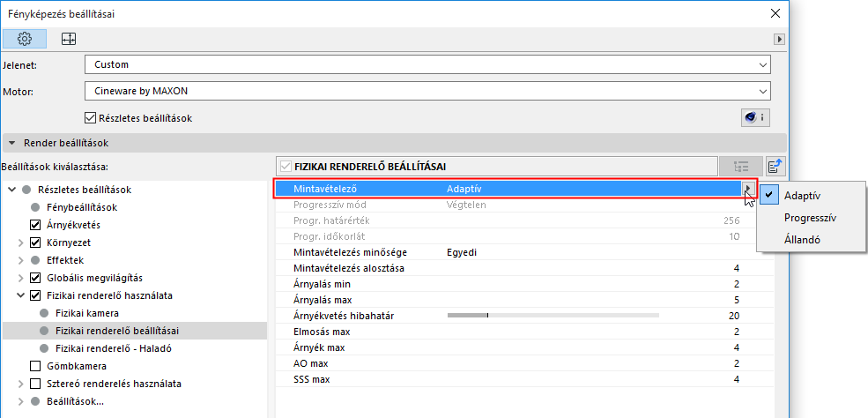The image size is (868, 418).
Task: Enable the Gömbkamera checkbox
Action: 35,366
